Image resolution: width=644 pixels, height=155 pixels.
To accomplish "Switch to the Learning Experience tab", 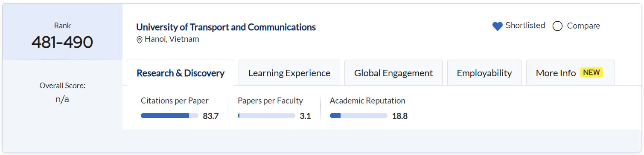I will [x=289, y=73].
